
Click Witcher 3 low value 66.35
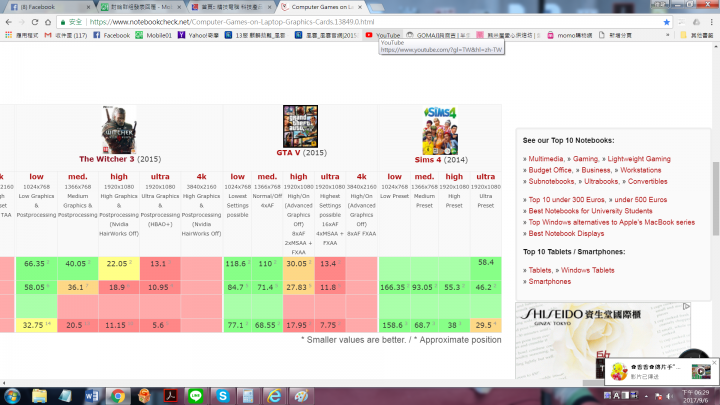click(x=36, y=264)
